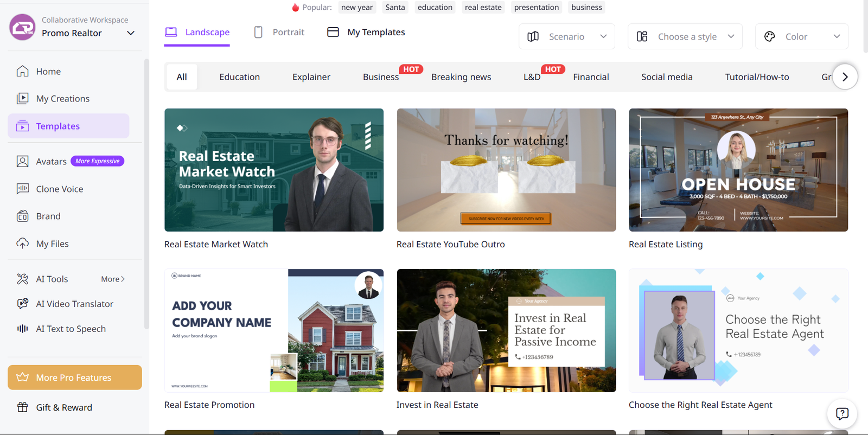
Task: Click the AI Video Translator icon
Action: (x=22, y=304)
